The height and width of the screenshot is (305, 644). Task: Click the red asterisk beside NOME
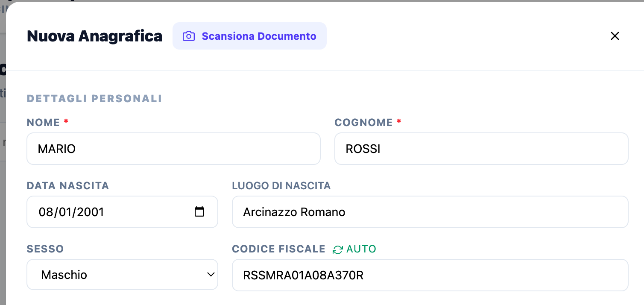66,122
